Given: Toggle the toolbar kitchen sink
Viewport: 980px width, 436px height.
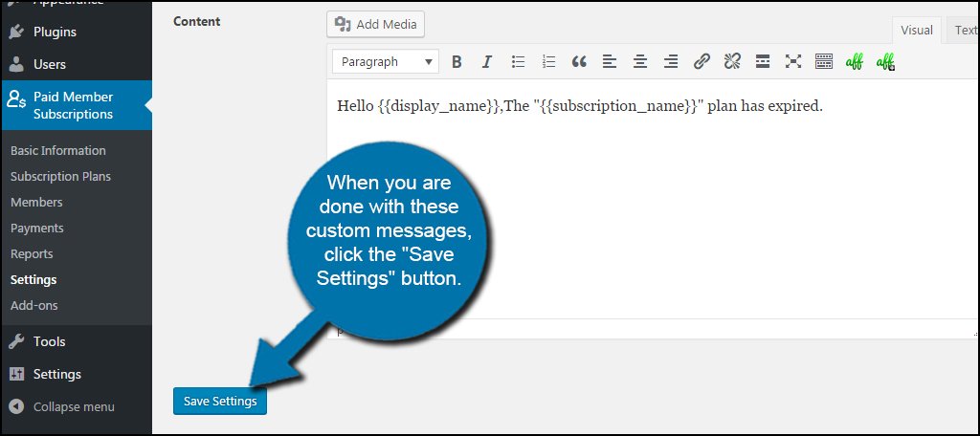Looking at the screenshot, I should pyautogui.click(x=824, y=62).
